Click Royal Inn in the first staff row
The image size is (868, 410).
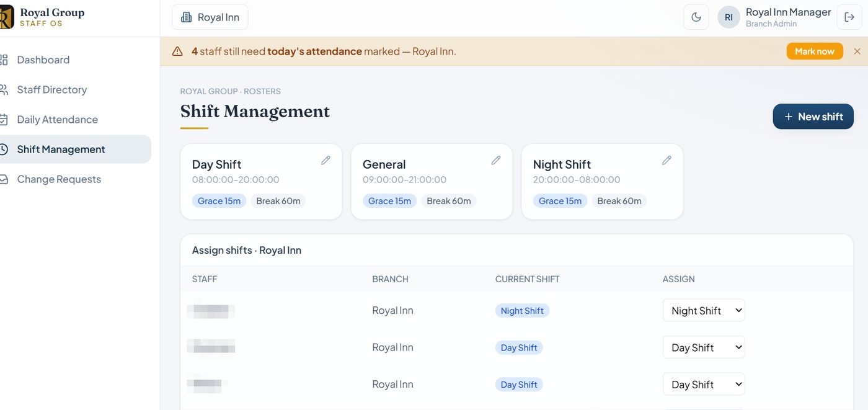[x=392, y=311]
